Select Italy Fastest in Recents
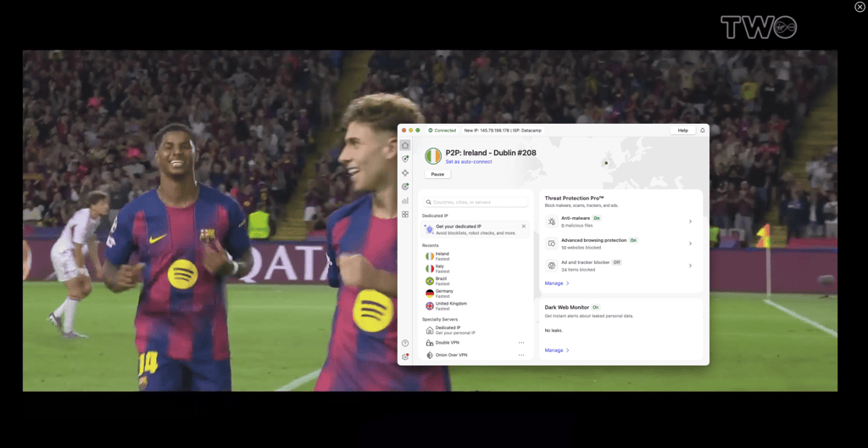 tap(476, 268)
